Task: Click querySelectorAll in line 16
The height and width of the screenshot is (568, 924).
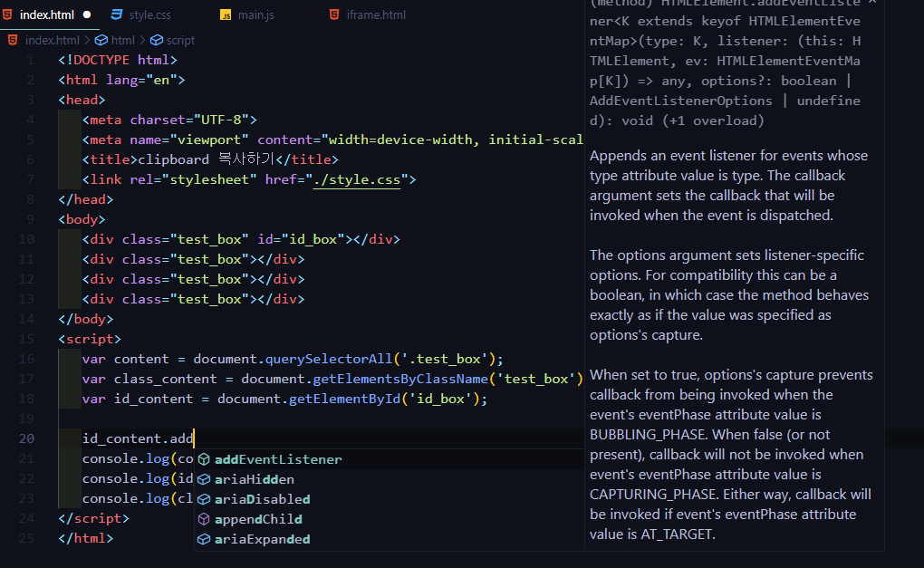Action: click(x=329, y=359)
